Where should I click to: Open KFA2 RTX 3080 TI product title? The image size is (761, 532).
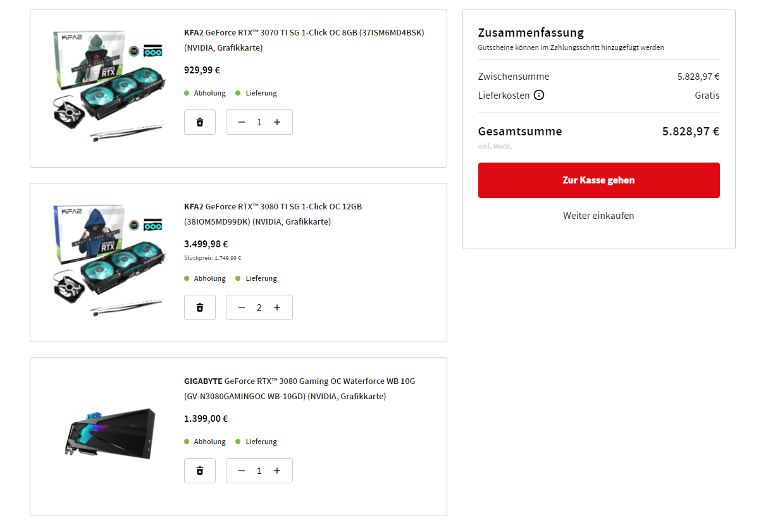pos(273,214)
